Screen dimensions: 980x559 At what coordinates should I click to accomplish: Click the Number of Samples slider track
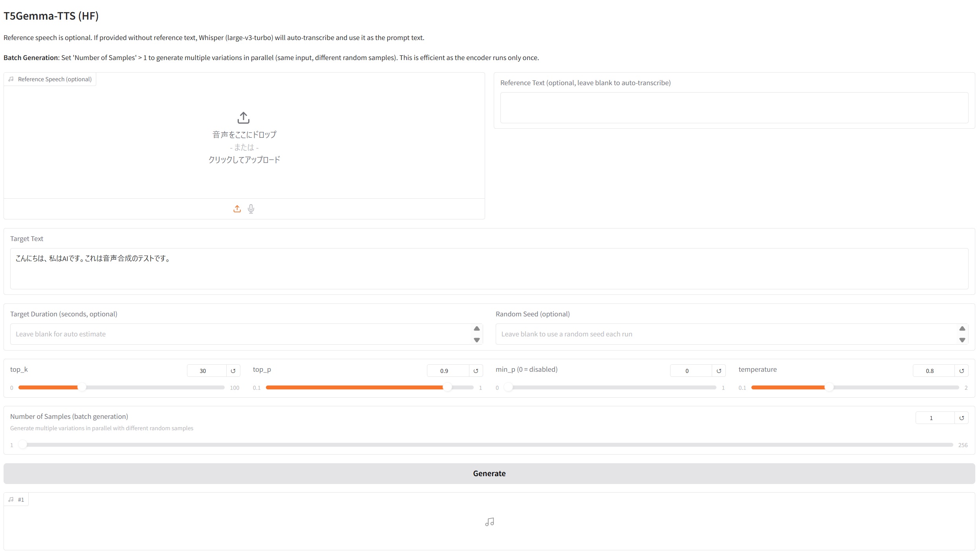tap(487, 445)
